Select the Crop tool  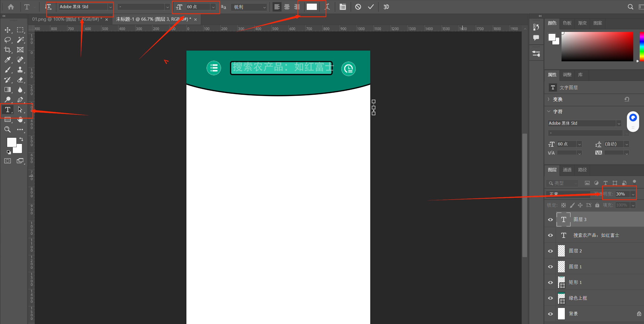(x=7, y=50)
